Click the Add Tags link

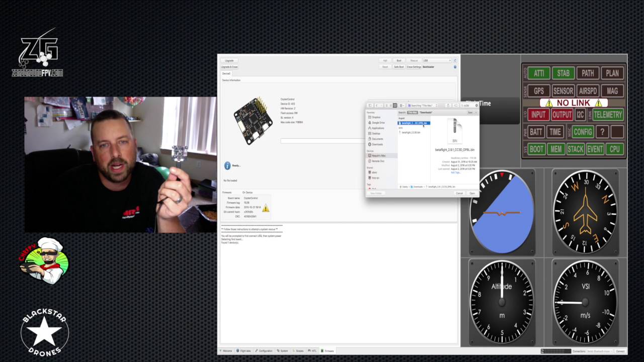click(x=455, y=172)
